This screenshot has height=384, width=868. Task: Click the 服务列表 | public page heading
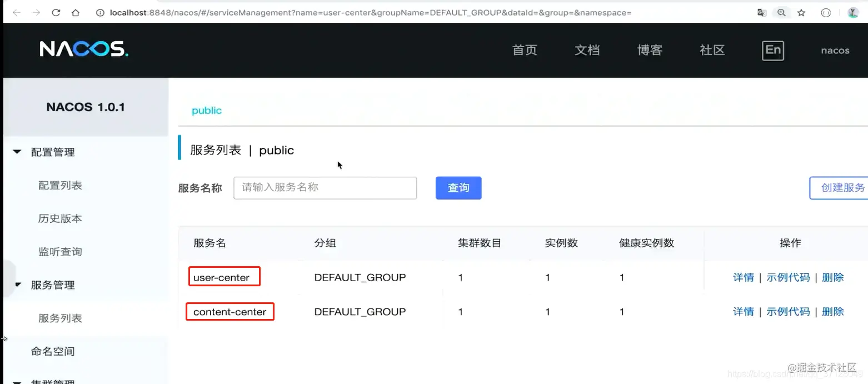point(242,150)
